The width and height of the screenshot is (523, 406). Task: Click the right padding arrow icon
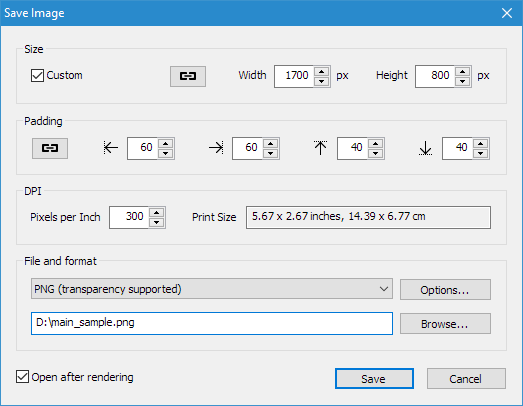coord(216,147)
